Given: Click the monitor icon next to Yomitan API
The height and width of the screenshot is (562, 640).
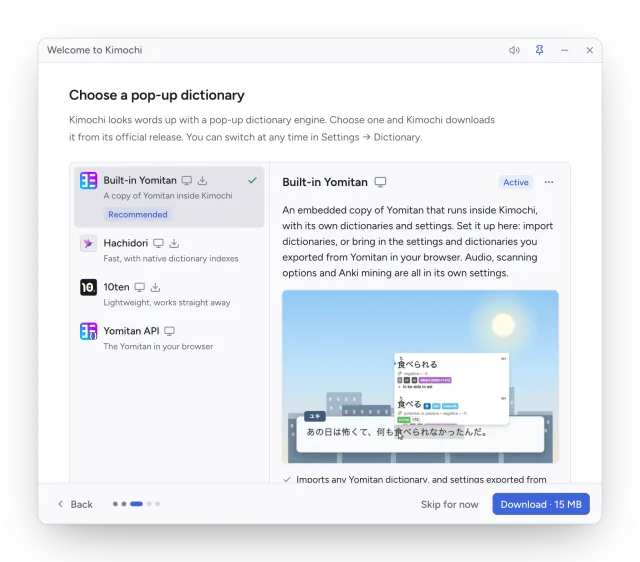Looking at the screenshot, I should point(169,331).
